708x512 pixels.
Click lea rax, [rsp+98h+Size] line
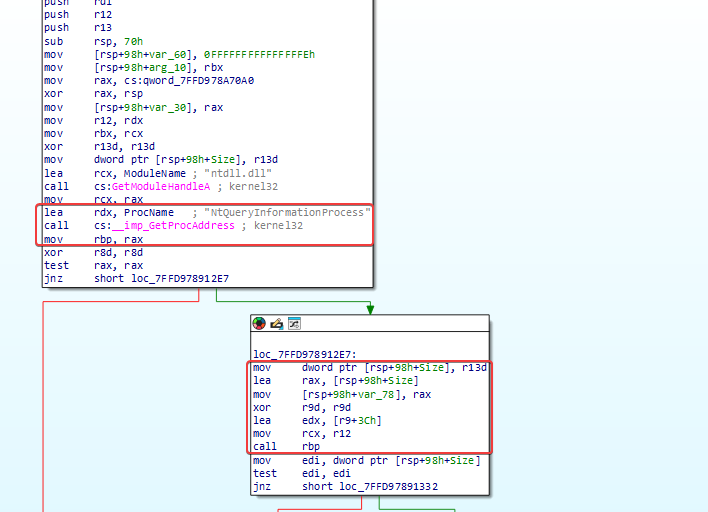tap(336, 380)
